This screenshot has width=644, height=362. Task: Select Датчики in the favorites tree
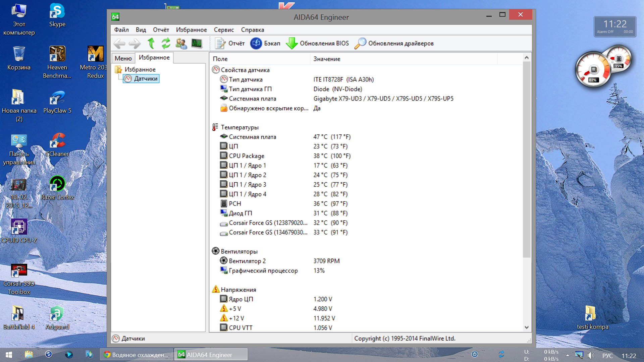(x=146, y=78)
